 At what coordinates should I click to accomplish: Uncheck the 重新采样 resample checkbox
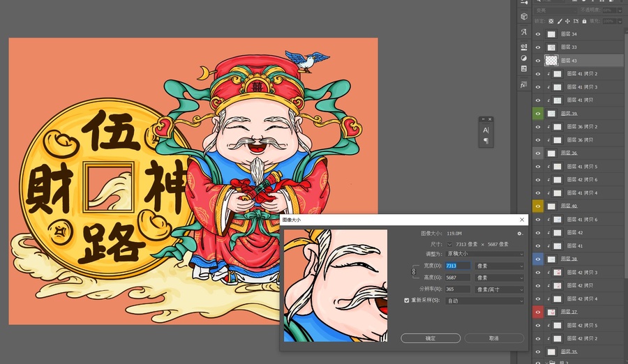(407, 301)
